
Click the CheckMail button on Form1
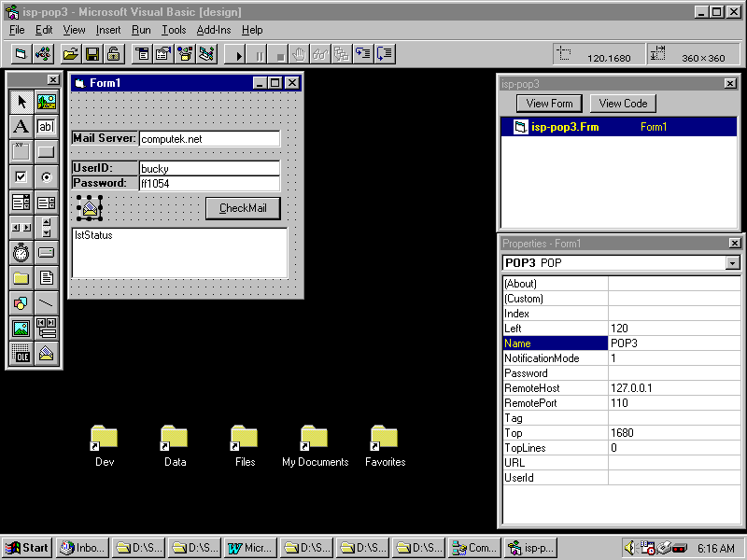[x=243, y=208]
